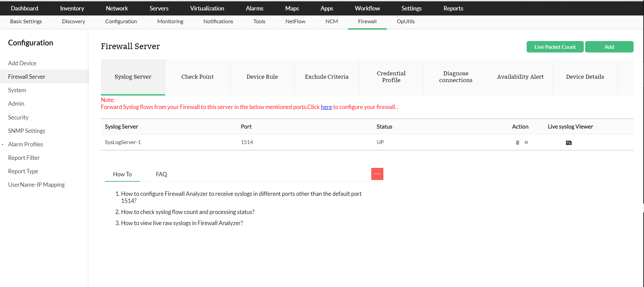Select the NCM sub-tab

click(332, 22)
